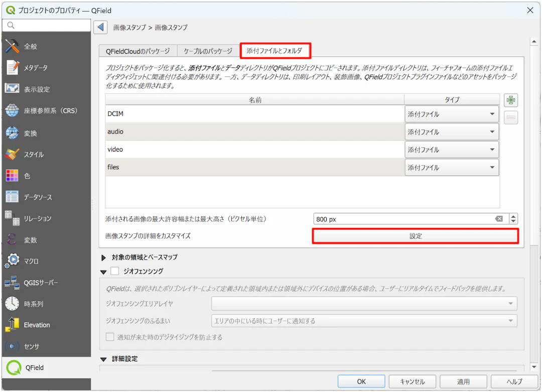Viewport: 542px width, 392px height.
Task: Expand the 対象の領域とベースマップ section
Action: [x=103, y=257]
